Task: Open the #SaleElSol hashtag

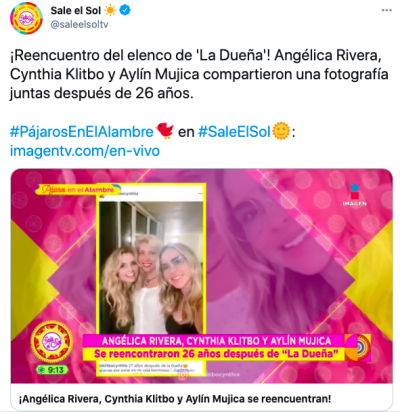Action: pos(234,132)
